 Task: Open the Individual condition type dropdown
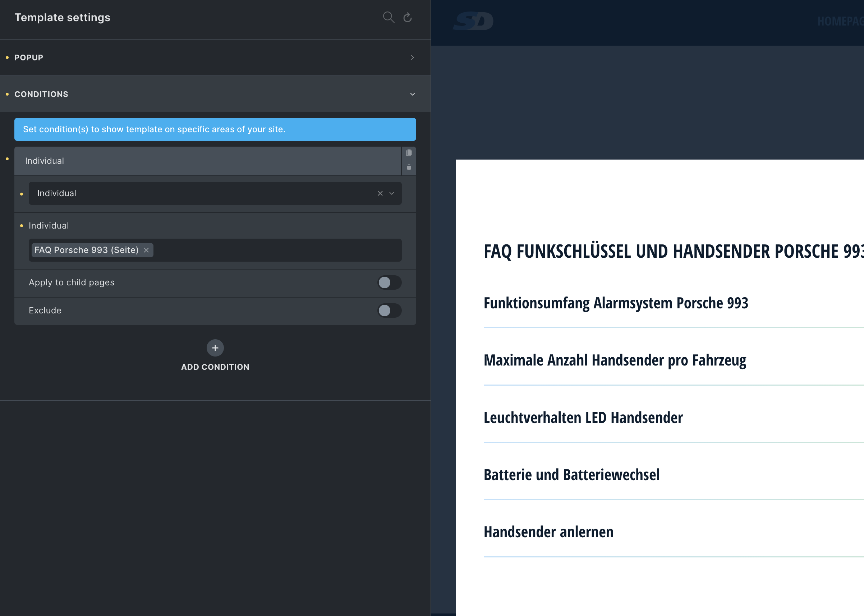(x=215, y=193)
